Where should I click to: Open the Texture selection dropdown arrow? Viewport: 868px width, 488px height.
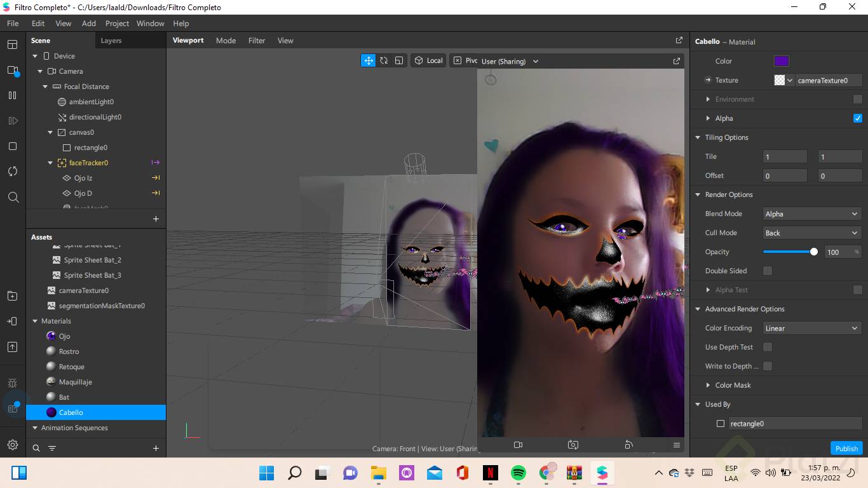[790, 80]
